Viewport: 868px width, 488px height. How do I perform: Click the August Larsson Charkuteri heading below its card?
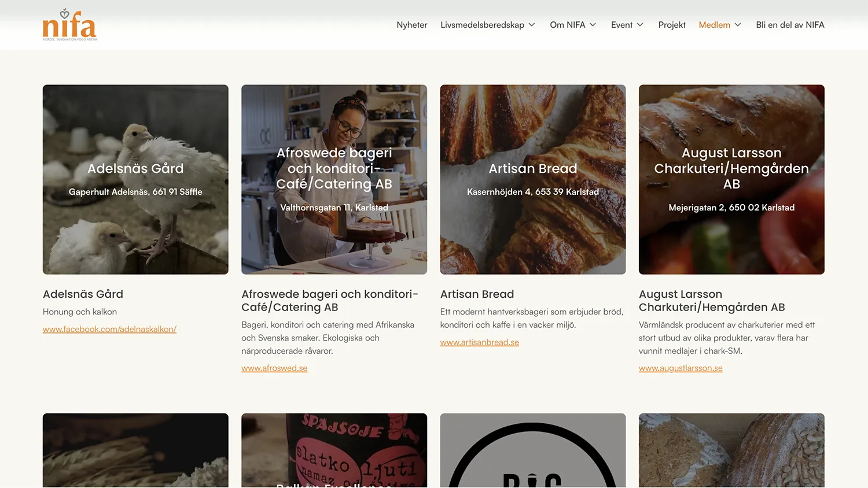pyautogui.click(x=712, y=301)
